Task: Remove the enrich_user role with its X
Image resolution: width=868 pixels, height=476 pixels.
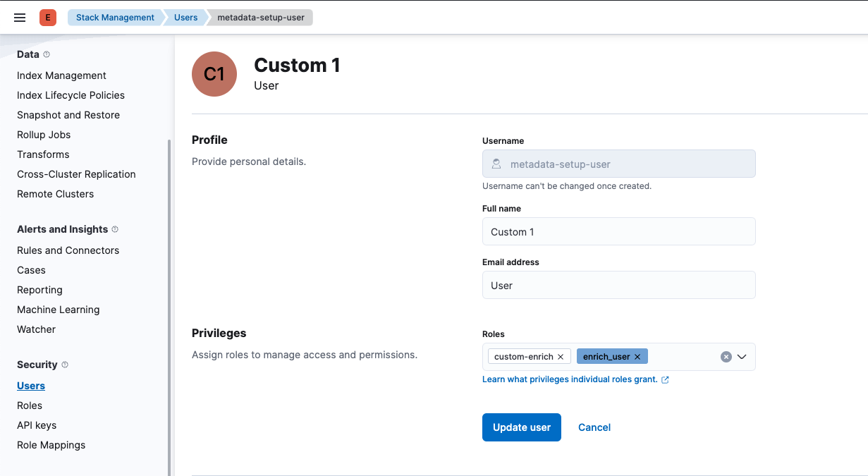Action: pyautogui.click(x=637, y=357)
